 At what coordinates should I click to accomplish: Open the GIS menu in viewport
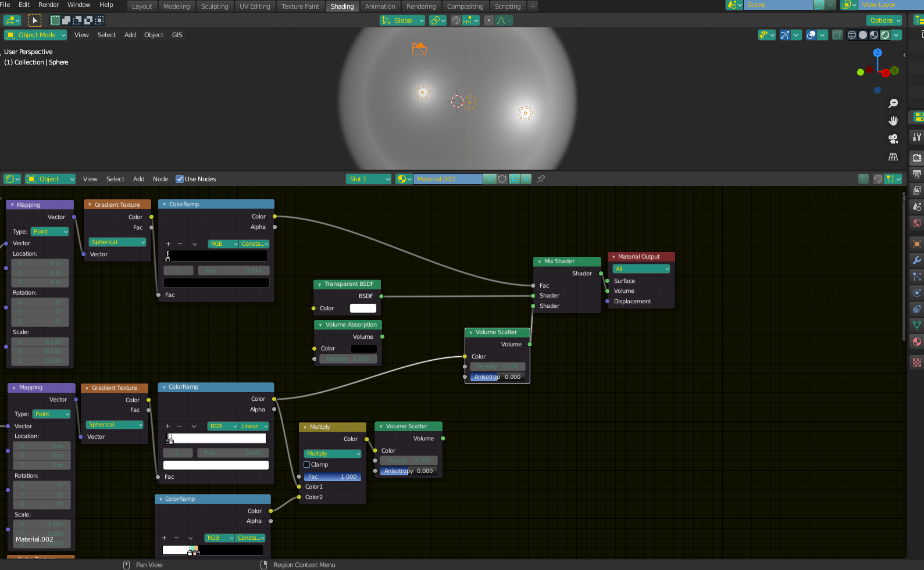point(177,35)
